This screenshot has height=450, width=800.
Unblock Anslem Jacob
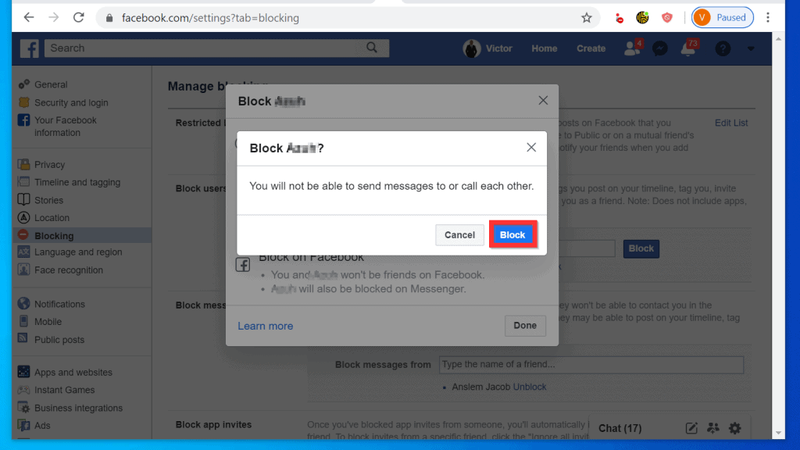530,387
